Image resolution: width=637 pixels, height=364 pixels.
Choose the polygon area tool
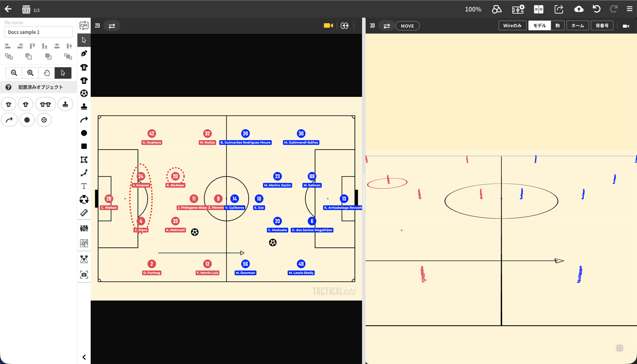84,160
